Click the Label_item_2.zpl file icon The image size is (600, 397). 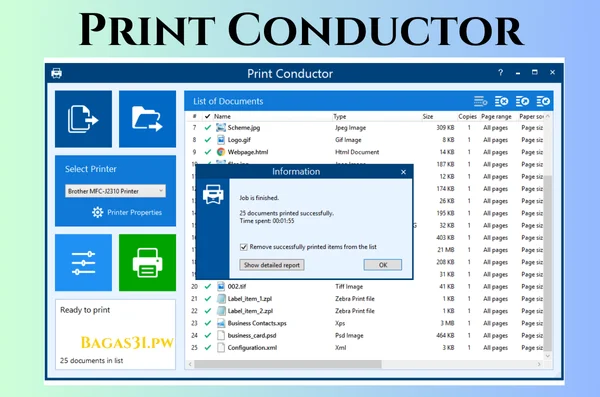coord(221,311)
